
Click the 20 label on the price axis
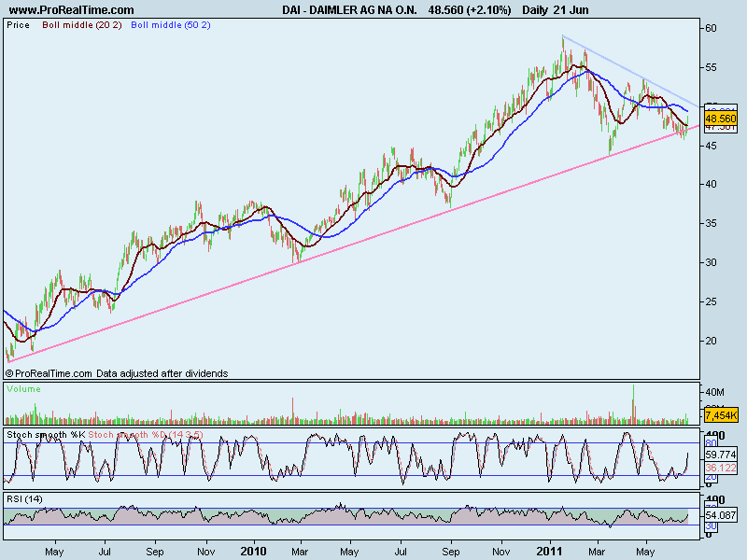click(711, 341)
